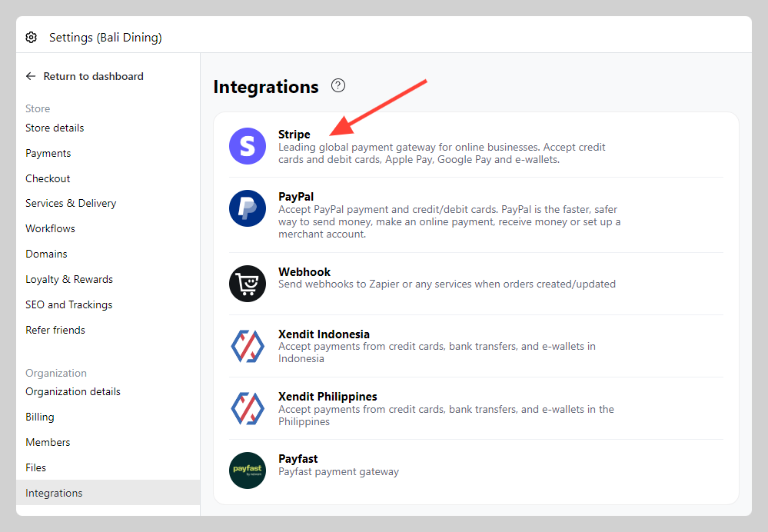Return to dashboard link
768x532 pixels.
point(94,76)
